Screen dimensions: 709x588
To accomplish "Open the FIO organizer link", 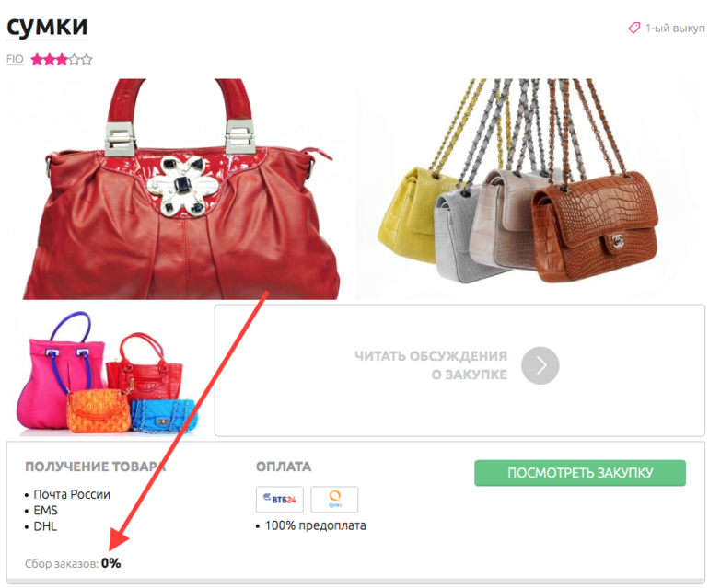I will (15, 59).
